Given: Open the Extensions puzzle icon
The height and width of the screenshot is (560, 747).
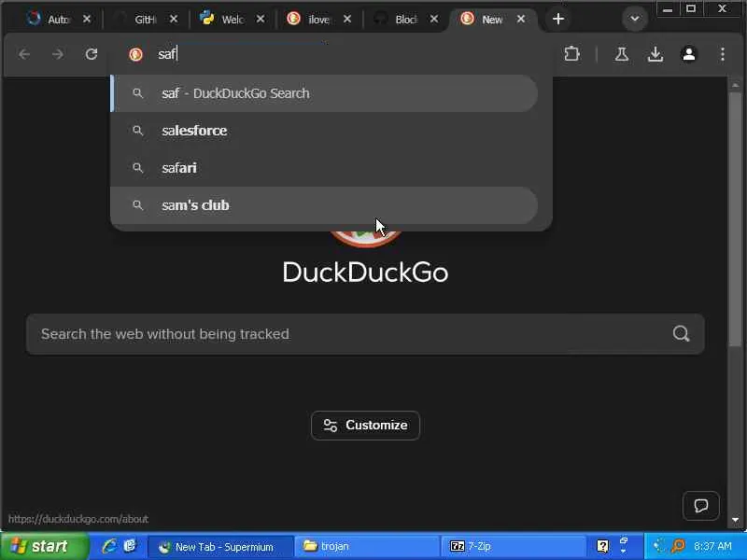Looking at the screenshot, I should coord(571,54).
